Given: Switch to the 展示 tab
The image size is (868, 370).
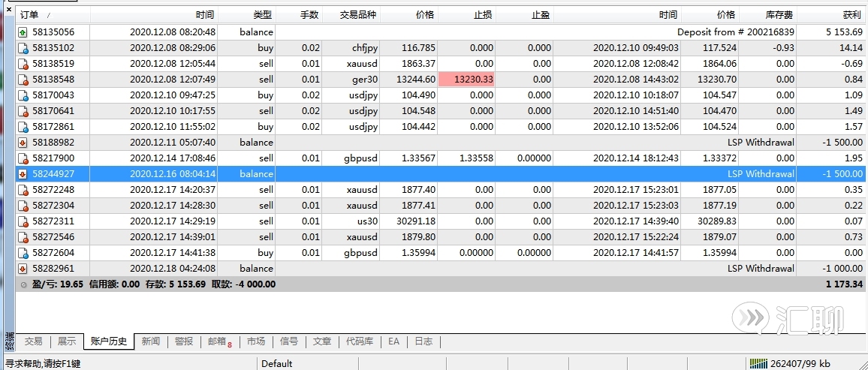Looking at the screenshot, I should click(x=66, y=341).
